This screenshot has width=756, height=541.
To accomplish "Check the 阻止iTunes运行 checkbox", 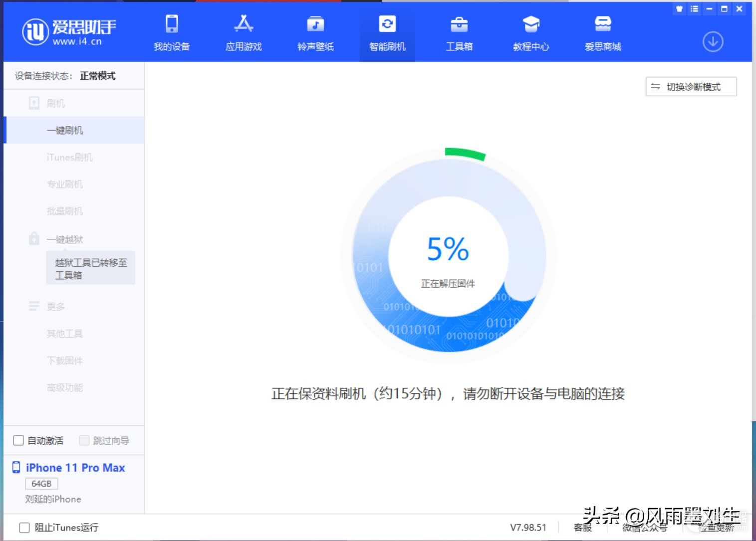I will [24, 528].
